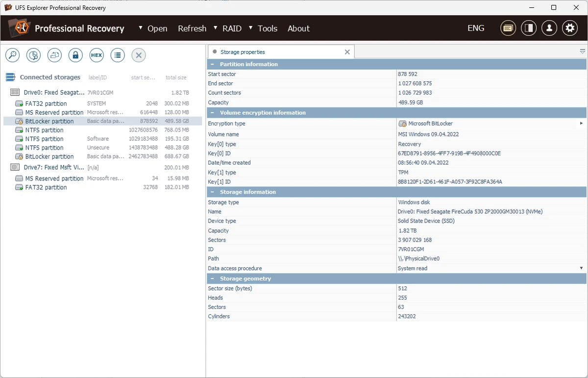Click the gray X close-storage toolbar icon

(x=139, y=55)
